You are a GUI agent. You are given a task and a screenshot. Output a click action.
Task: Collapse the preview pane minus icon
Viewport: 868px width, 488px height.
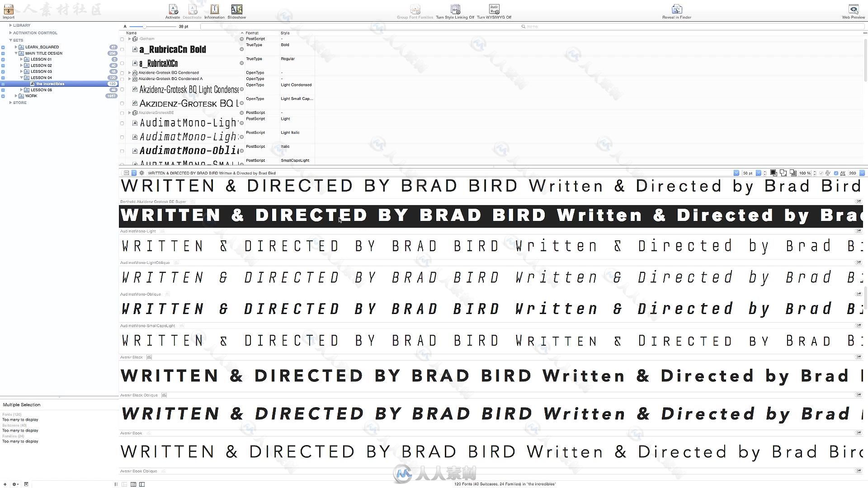(126, 173)
